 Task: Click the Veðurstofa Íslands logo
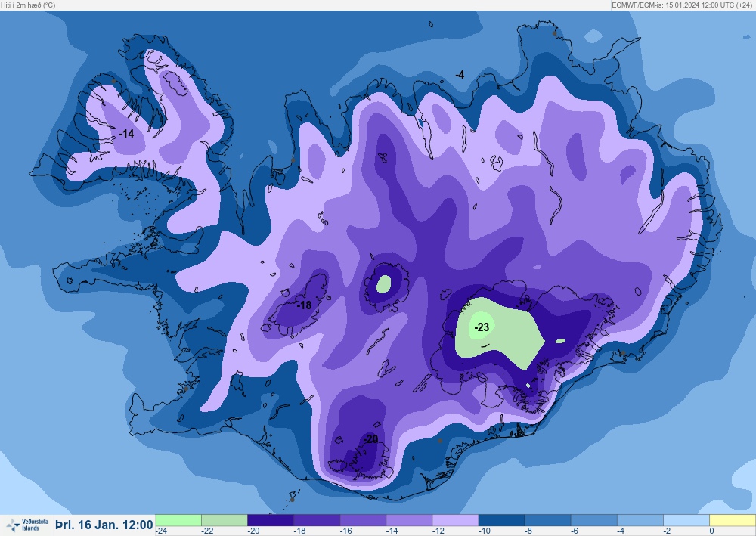27,525
